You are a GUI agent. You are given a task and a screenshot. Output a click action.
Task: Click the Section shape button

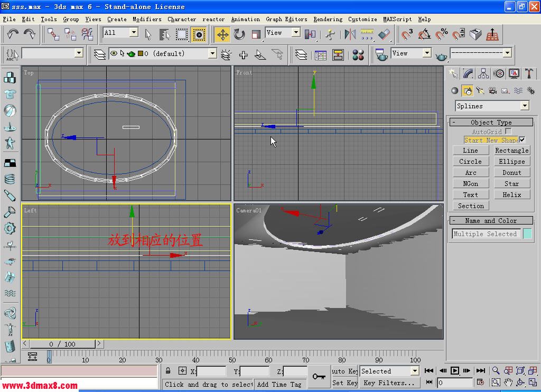471,206
